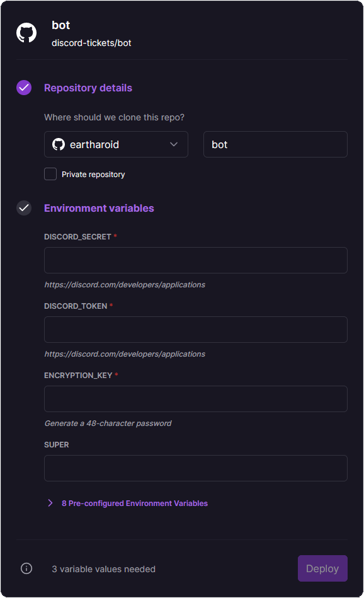
Task: Collapse the Environment variables section header
Action: coord(99,208)
